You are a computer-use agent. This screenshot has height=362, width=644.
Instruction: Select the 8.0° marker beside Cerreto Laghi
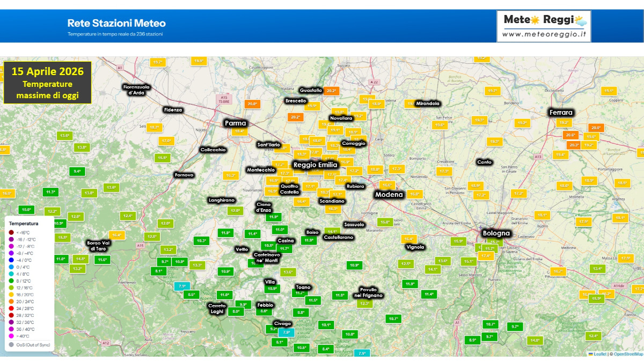pos(236,311)
